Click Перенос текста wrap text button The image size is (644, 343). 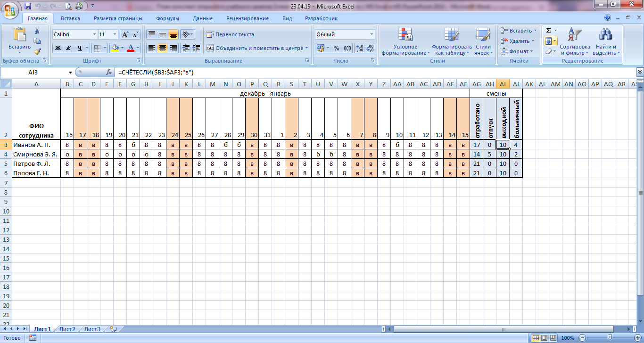tap(231, 34)
